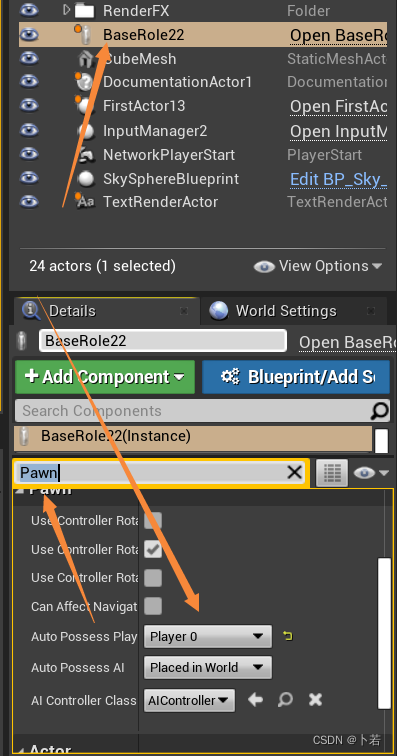Close the World Settings tab
Viewport: 397px width, 756px height.
click(x=370, y=311)
